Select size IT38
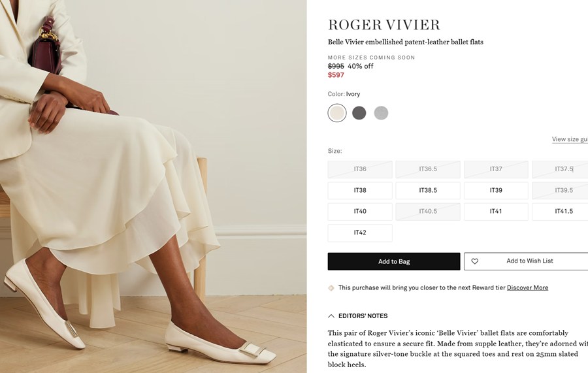The width and height of the screenshot is (588, 373). [x=360, y=191]
